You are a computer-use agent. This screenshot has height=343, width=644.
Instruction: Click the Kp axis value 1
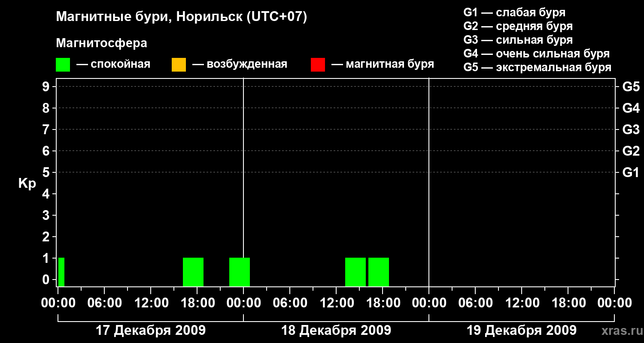pyautogui.click(x=47, y=258)
